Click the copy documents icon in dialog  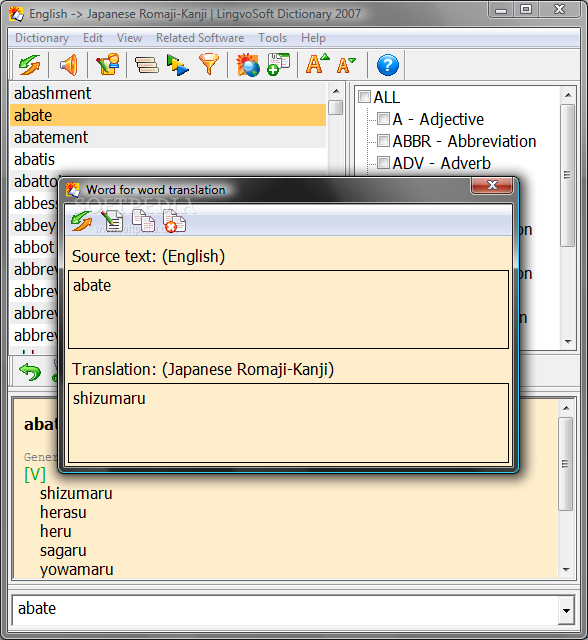[143, 221]
